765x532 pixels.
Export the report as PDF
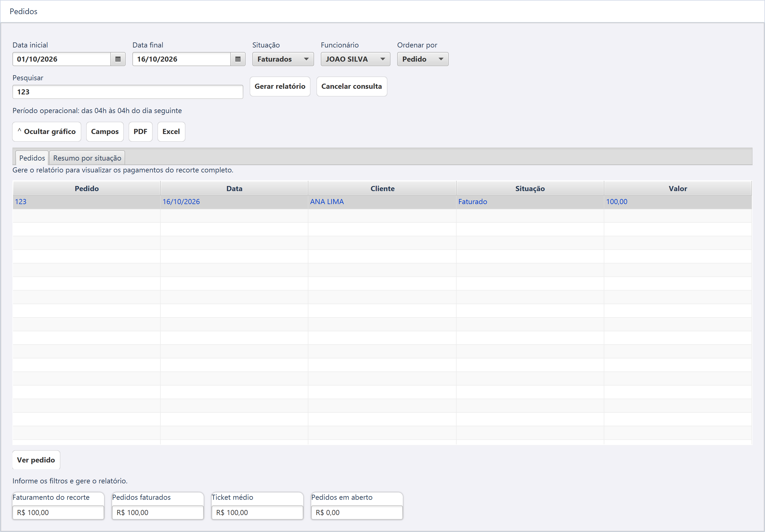pos(140,132)
